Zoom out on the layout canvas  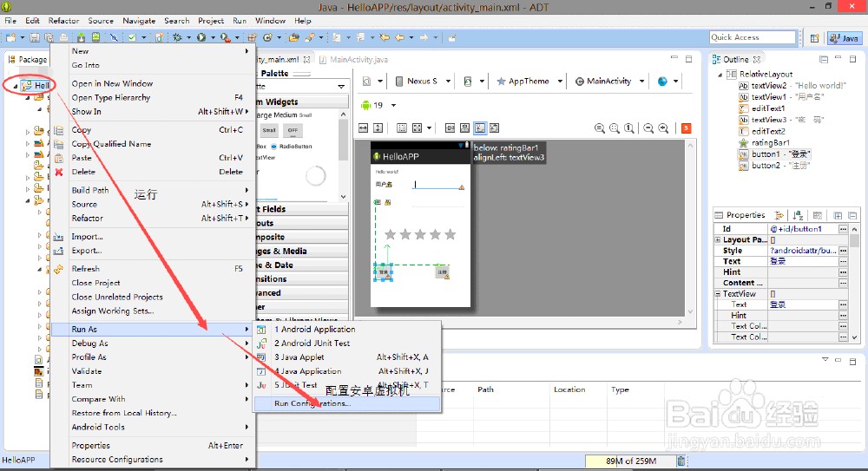[x=648, y=128]
